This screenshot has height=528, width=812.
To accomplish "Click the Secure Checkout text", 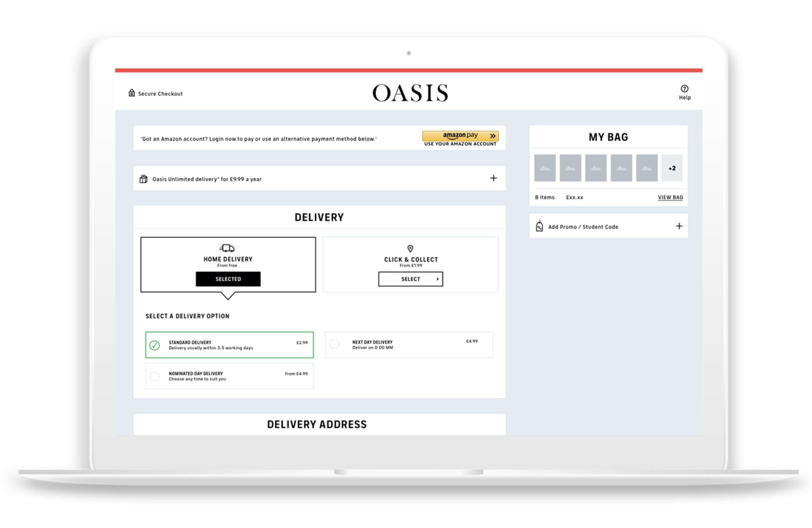I will coord(160,93).
